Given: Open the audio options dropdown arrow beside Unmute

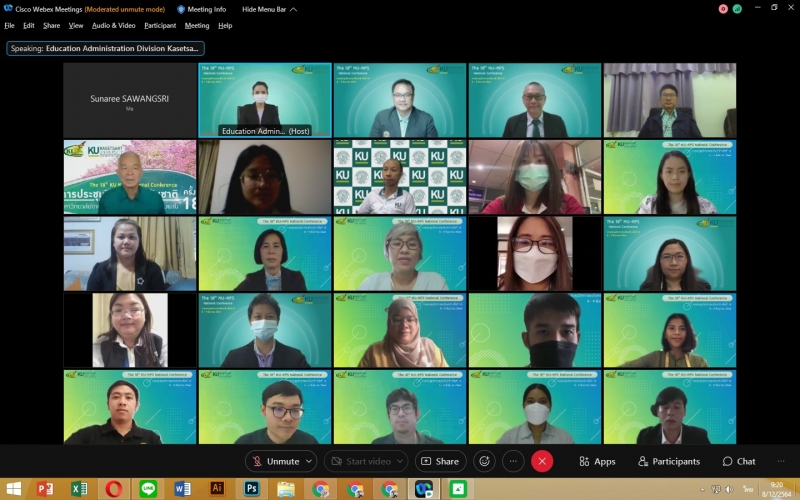Looking at the screenshot, I should coord(308,461).
